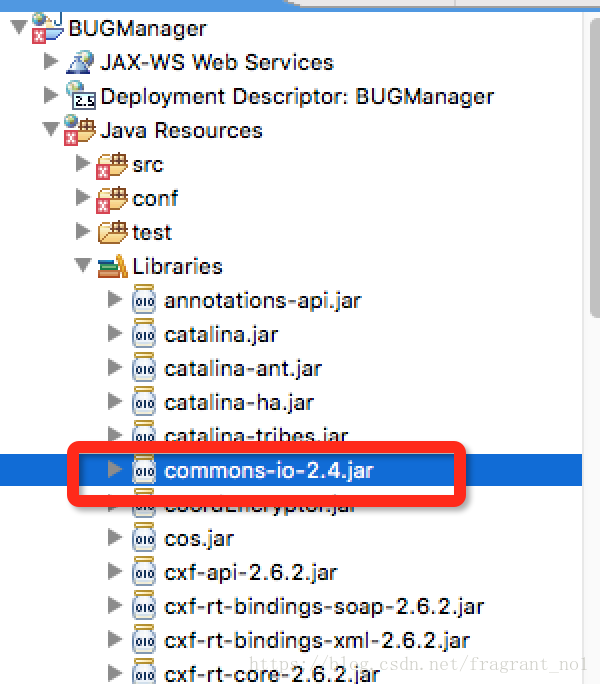Click the catalina.jar jar icon
The image size is (600, 684).
click(144, 333)
